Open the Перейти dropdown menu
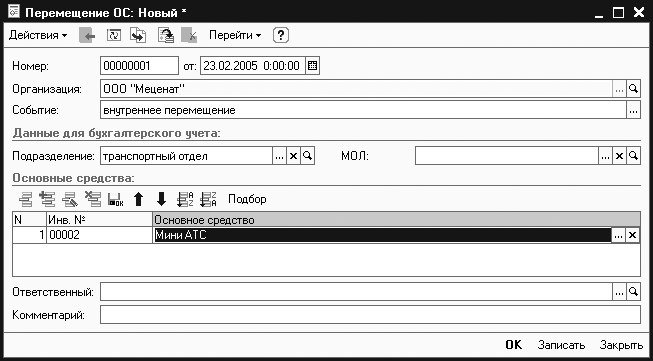 tap(235, 36)
